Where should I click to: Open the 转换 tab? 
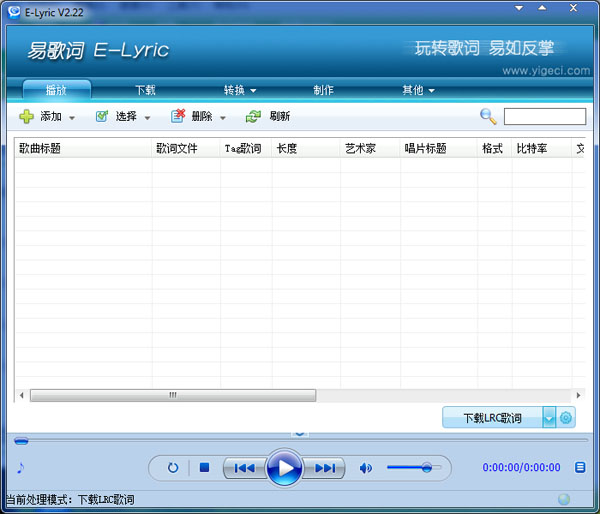tap(234, 90)
